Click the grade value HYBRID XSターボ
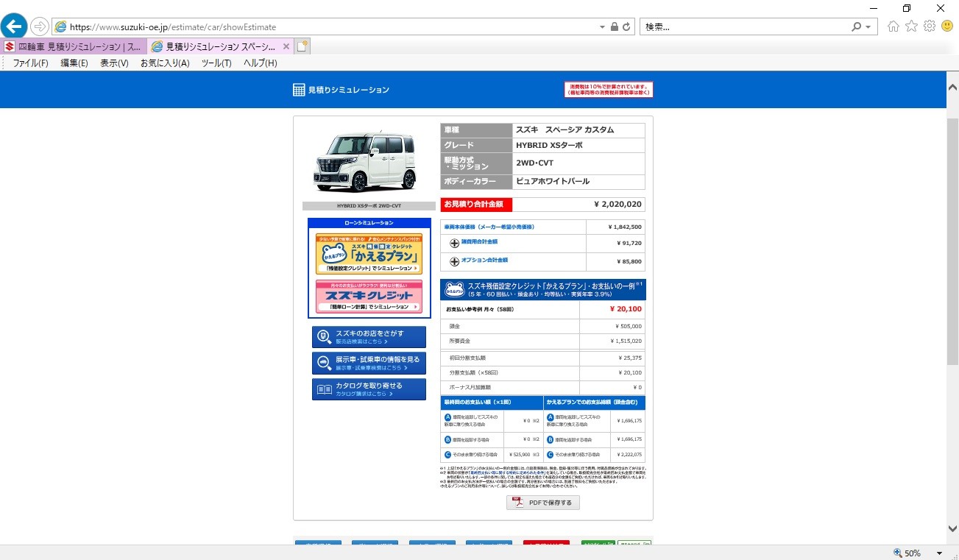Image resolution: width=959 pixels, height=560 pixels. coord(549,145)
